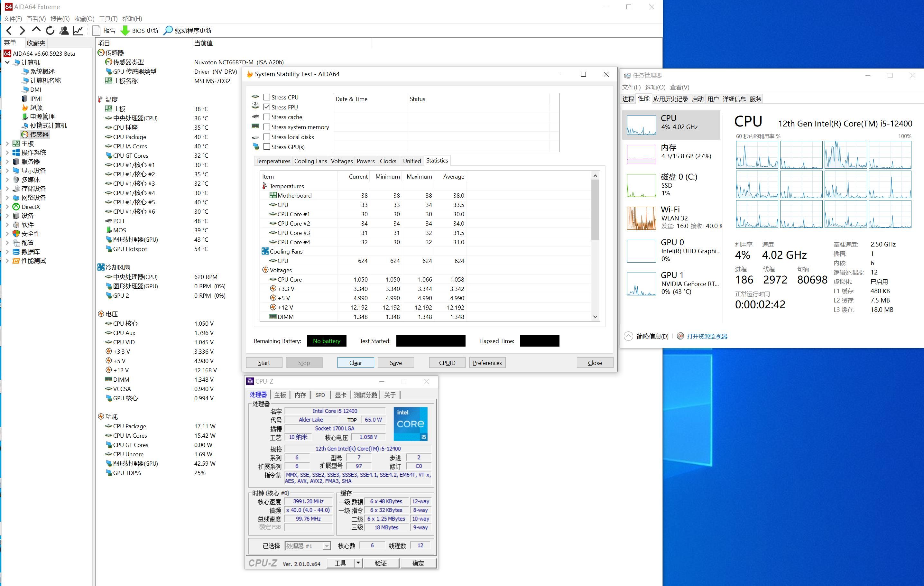This screenshot has height=586, width=924.
Task: Tick the Stress GPU(s) checkbox
Action: point(267,147)
